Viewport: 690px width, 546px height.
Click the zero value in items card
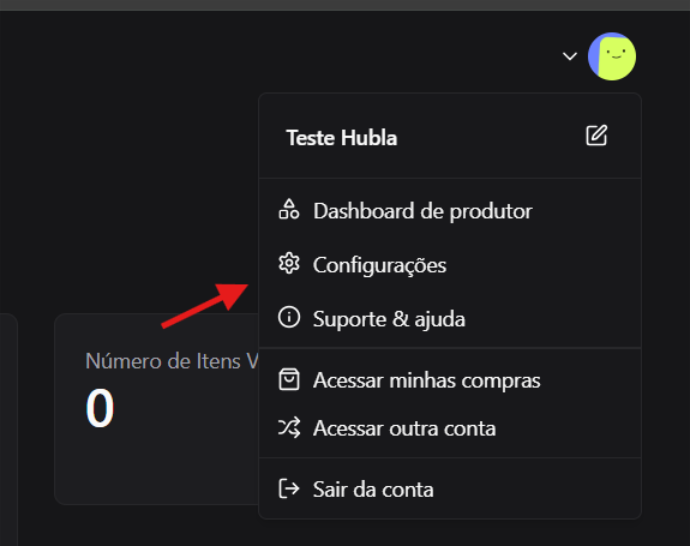click(100, 409)
